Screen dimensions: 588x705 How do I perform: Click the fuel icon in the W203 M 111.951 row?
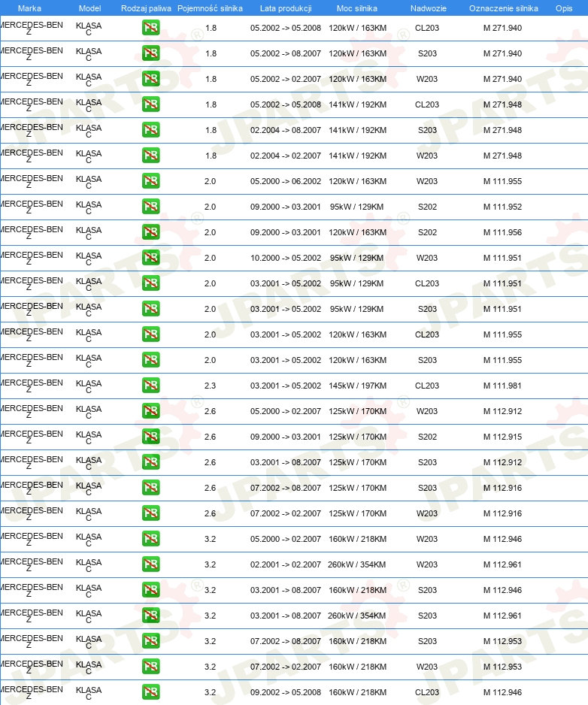point(150,258)
